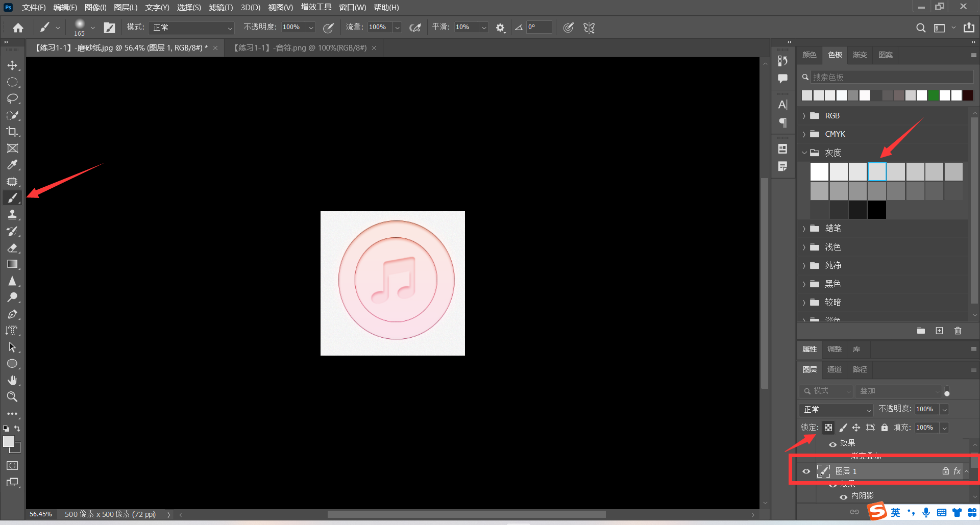
Task: Delete swatch with trash icon
Action: coord(958,331)
